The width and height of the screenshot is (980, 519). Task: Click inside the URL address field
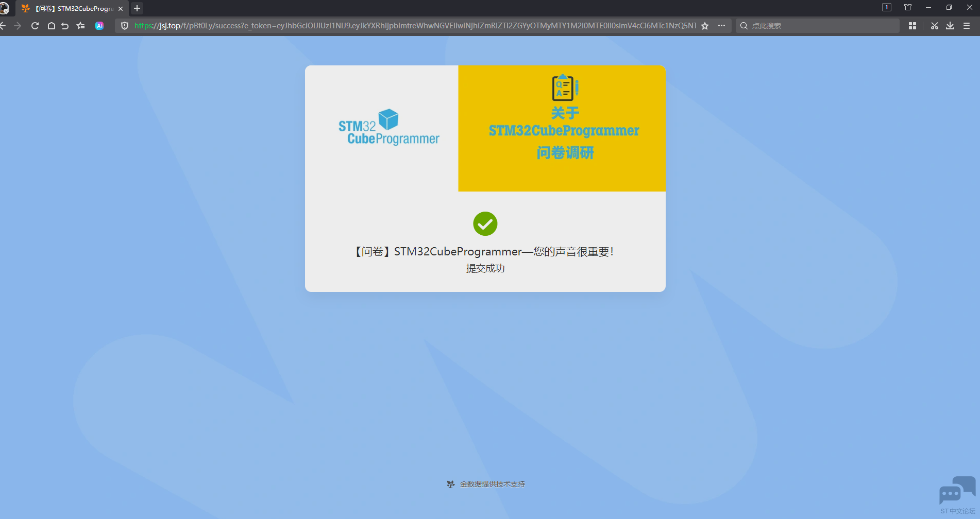415,26
